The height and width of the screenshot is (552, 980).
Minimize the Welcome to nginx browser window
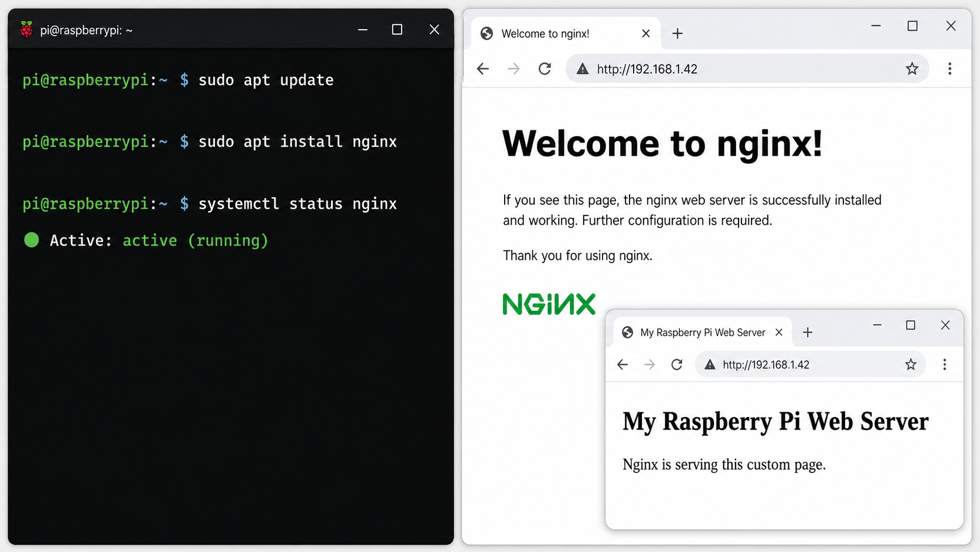tap(876, 26)
